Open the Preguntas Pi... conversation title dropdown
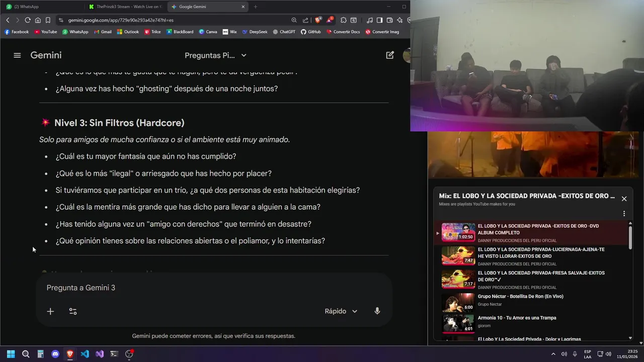The width and height of the screenshot is (644, 362). tap(215, 55)
